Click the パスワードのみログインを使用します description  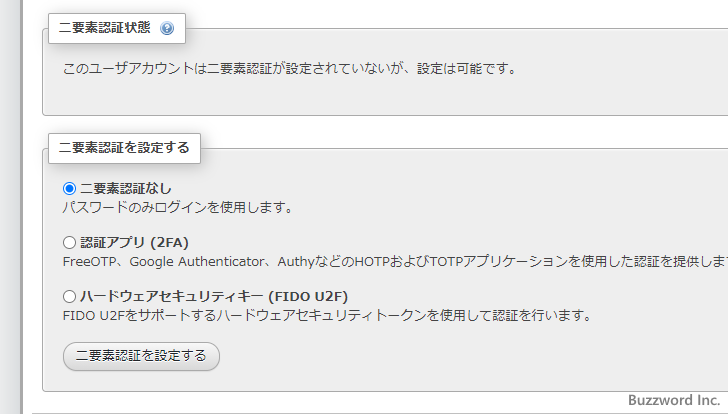point(176,208)
